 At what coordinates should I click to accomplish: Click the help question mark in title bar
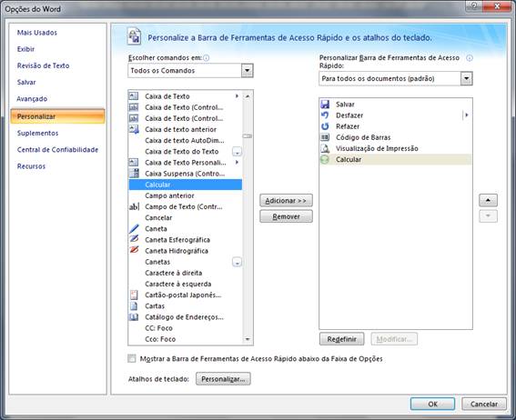[474, 6]
